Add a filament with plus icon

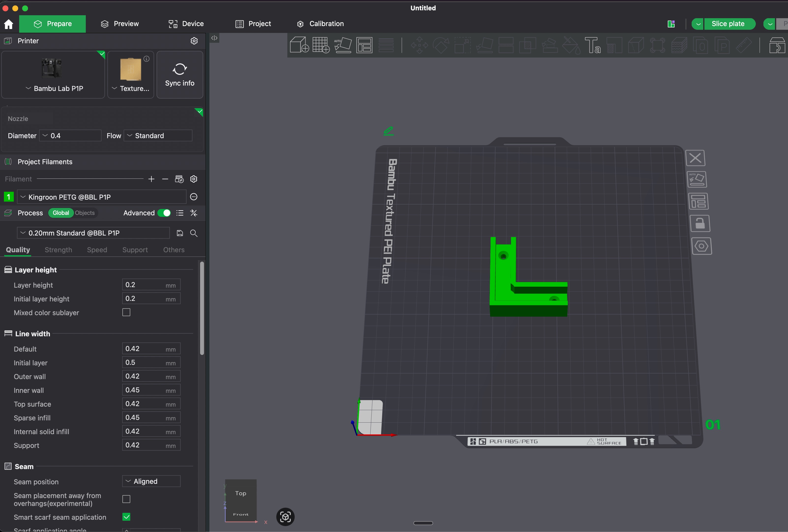coord(151,179)
